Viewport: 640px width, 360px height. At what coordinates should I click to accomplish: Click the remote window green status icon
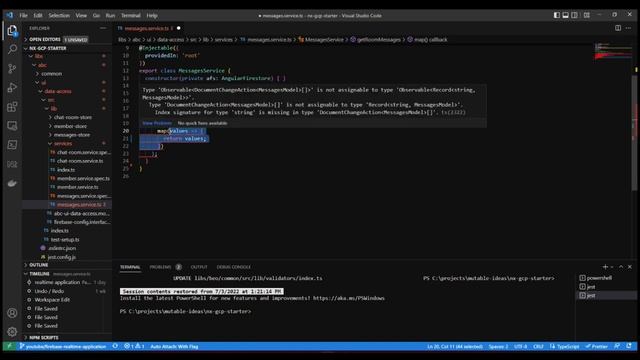coord(9,346)
